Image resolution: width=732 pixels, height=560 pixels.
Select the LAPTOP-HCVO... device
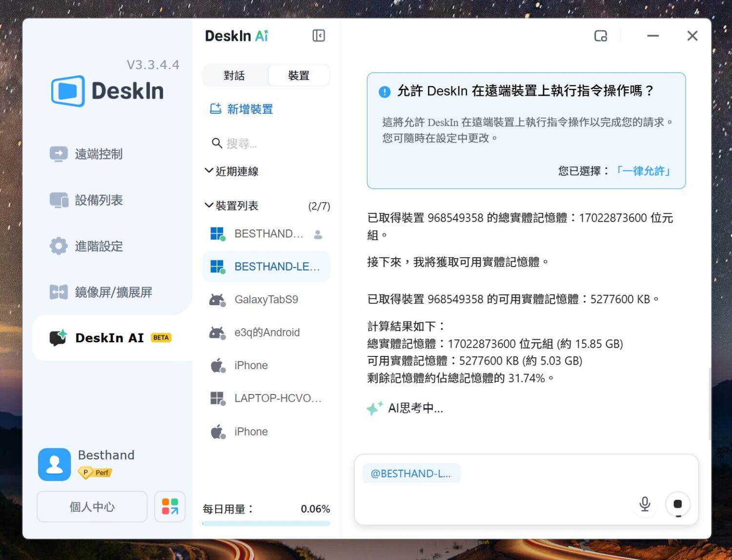(266, 398)
